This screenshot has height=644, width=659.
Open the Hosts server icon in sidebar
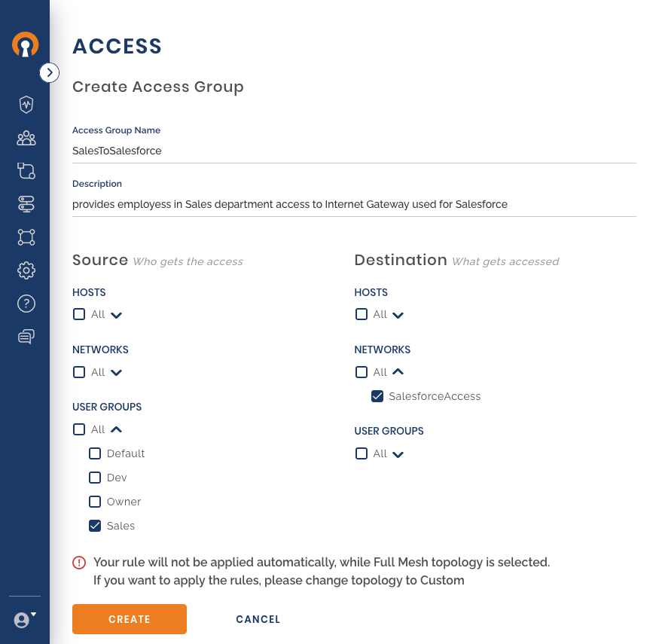click(x=26, y=204)
